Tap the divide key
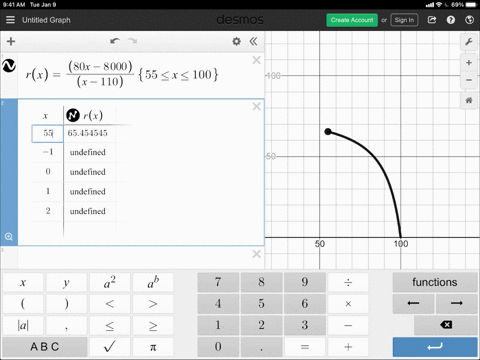This screenshot has width=480, height=360. coord(348,282)
